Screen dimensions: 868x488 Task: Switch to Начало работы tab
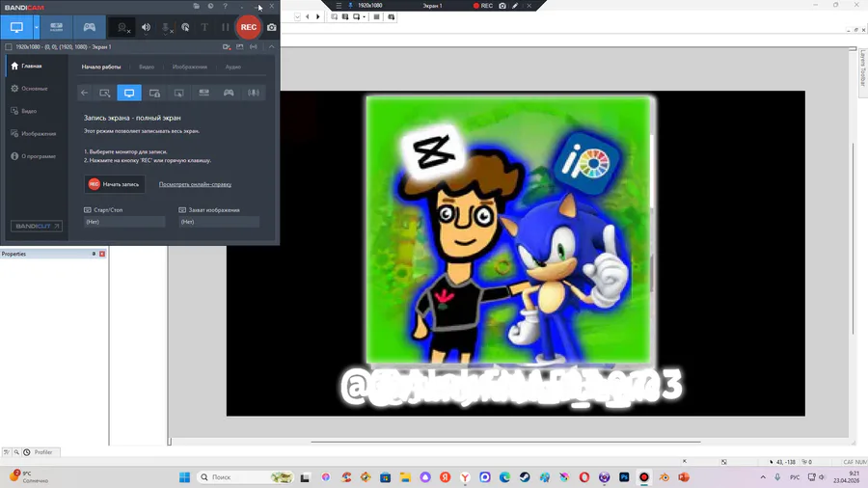coord(101,67)
